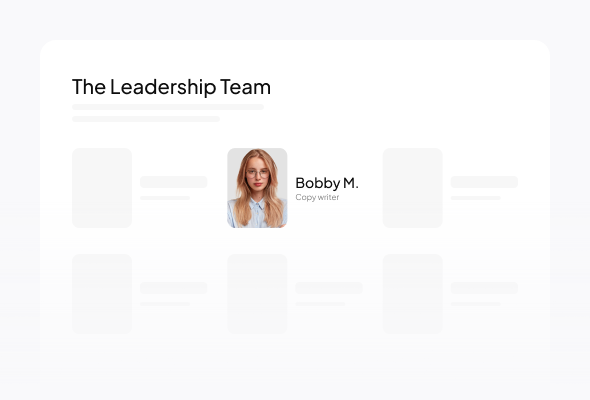Open the placeholder photo directly below Bobby M.
This screenshot has height=400, width=590.
257,294
